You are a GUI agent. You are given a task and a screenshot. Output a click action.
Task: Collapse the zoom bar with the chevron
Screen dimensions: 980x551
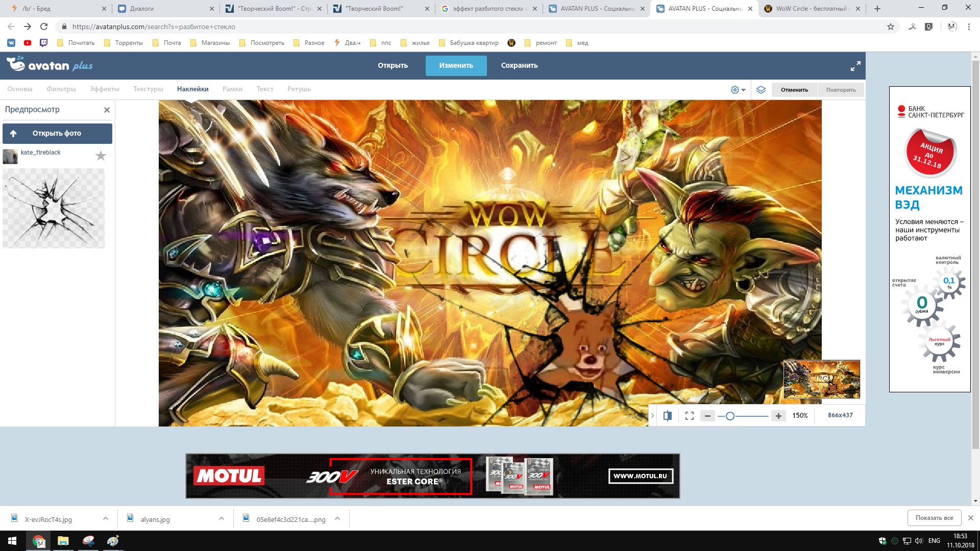tap(652, 416)
